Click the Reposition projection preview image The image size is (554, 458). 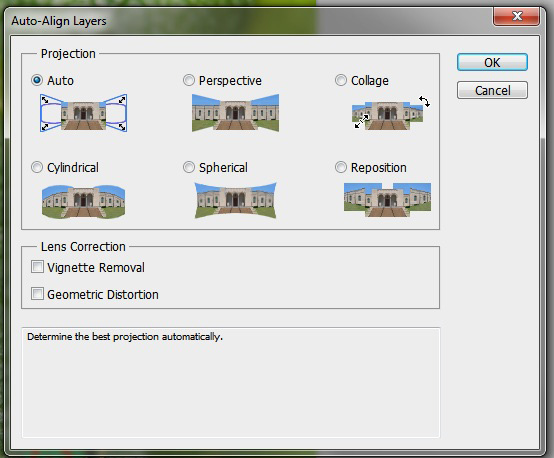pos(388,200)
